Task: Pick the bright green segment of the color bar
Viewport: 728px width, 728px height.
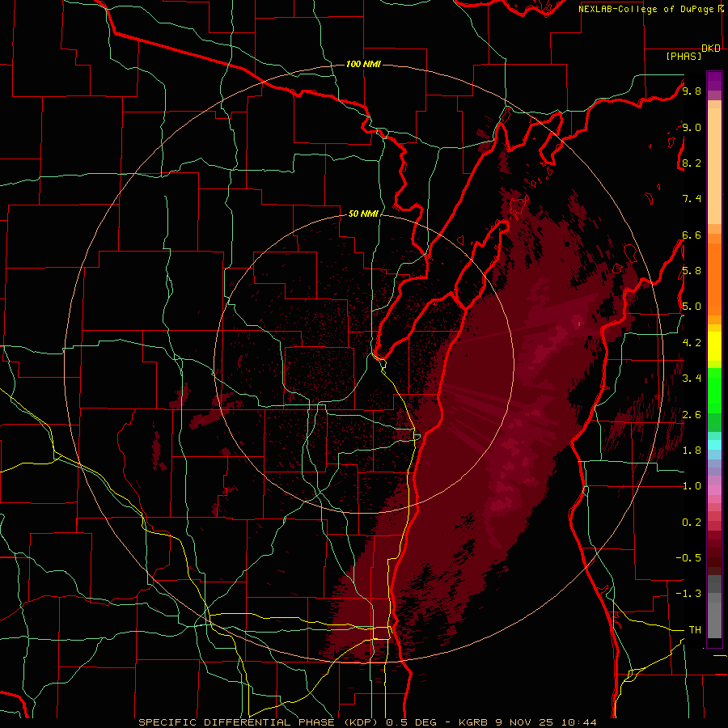Action: [x=714, y=390]
